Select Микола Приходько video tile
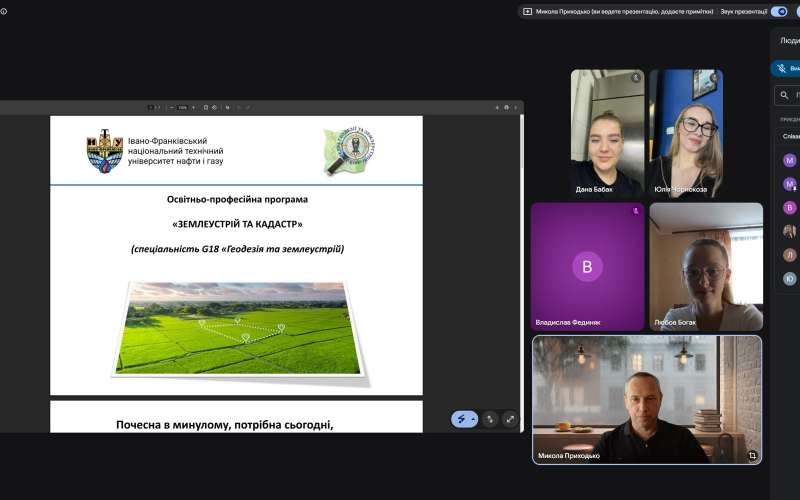 coord(647,399)
